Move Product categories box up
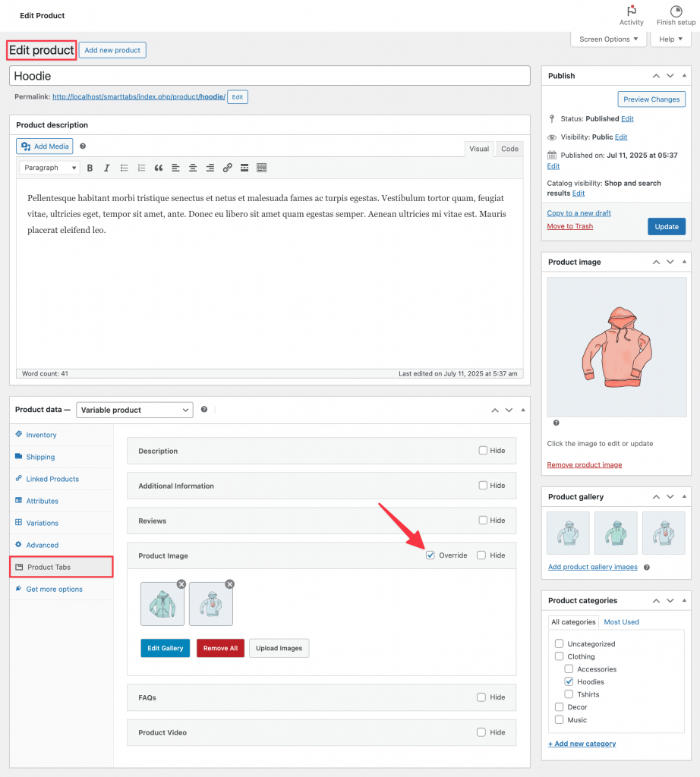 pyautogui.click(x=656, y=601)
